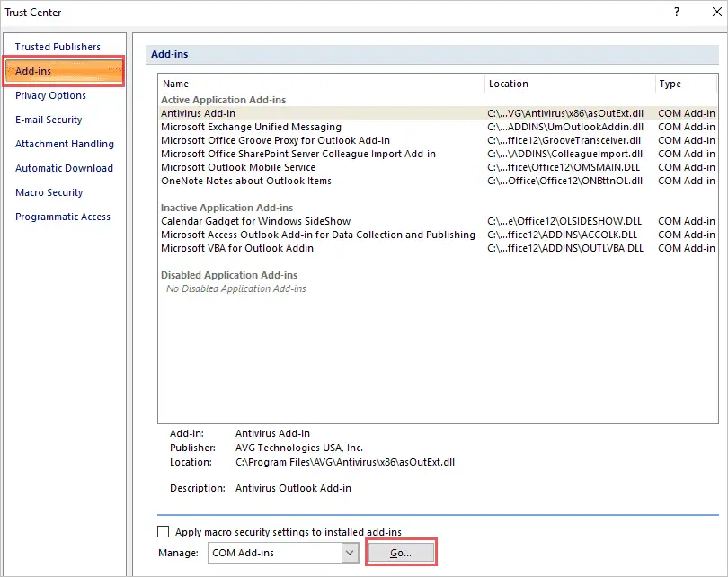The height and width of the screenshot is (577, 728).
Task: Click the OLSIDESHOW.DLL location cell
Action: [x=564, y=221]
